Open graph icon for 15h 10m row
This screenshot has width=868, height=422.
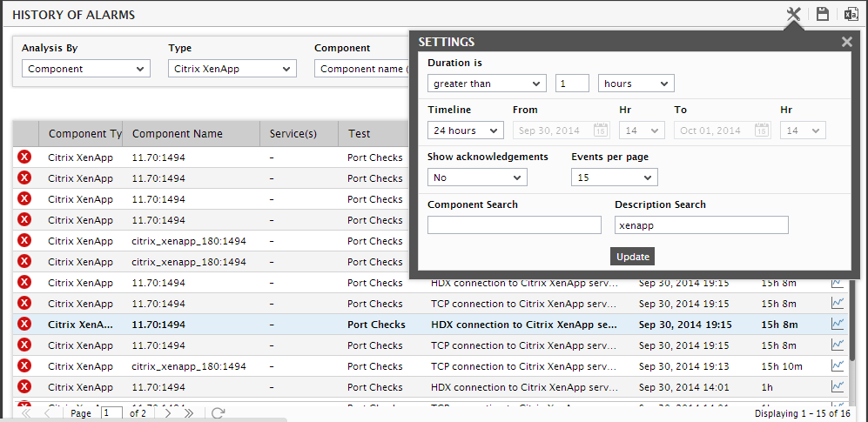838,365
